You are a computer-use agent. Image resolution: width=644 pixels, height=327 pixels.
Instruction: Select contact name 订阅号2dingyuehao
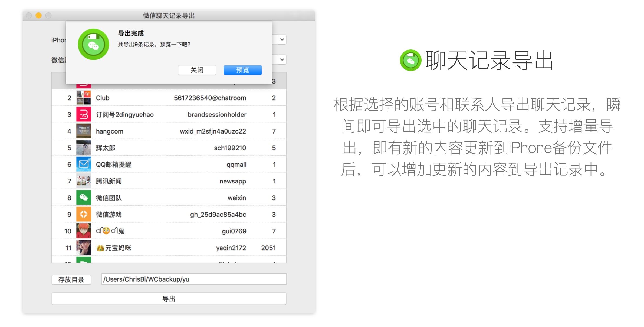(125, 115)
